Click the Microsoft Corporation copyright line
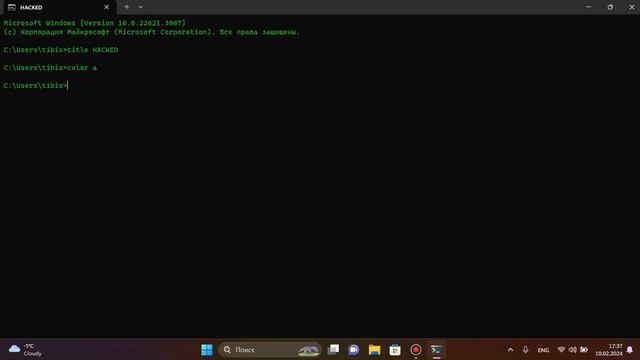The width and height of the screenshot is (640, 360). coord(151,32)
